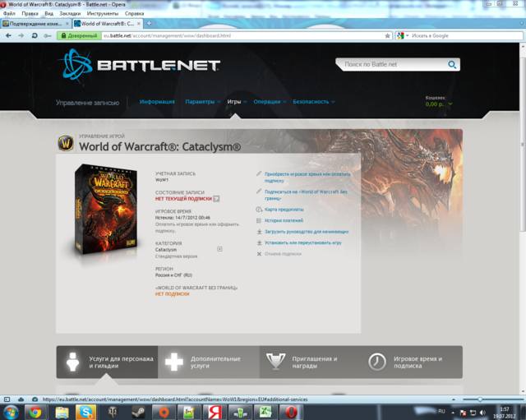The width and height of the screenshot is (526, 420).
Task: Open Steam from the taskbar
Action: pos(138,413)
